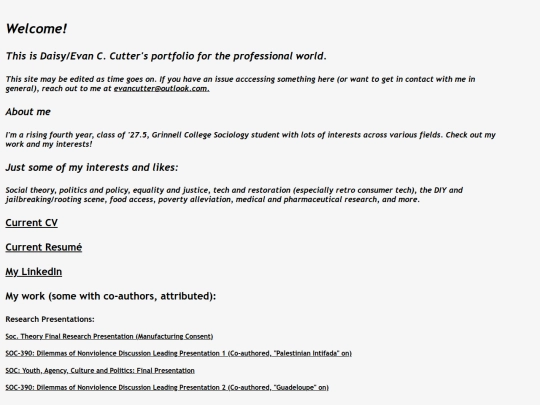Click the 'Just some of my interests' heading
Screen dimensions: 540x405
point(92,167)
